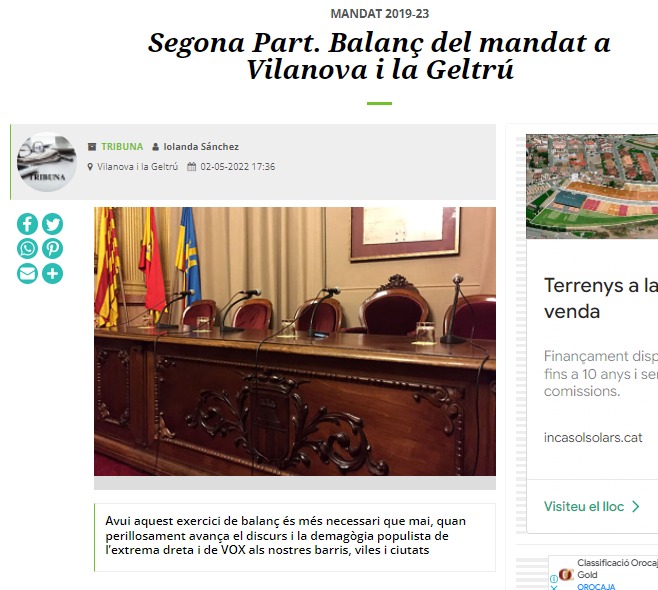The image size is (658, 590).
Task: Send article by email icon
Action: click(27, 274)
